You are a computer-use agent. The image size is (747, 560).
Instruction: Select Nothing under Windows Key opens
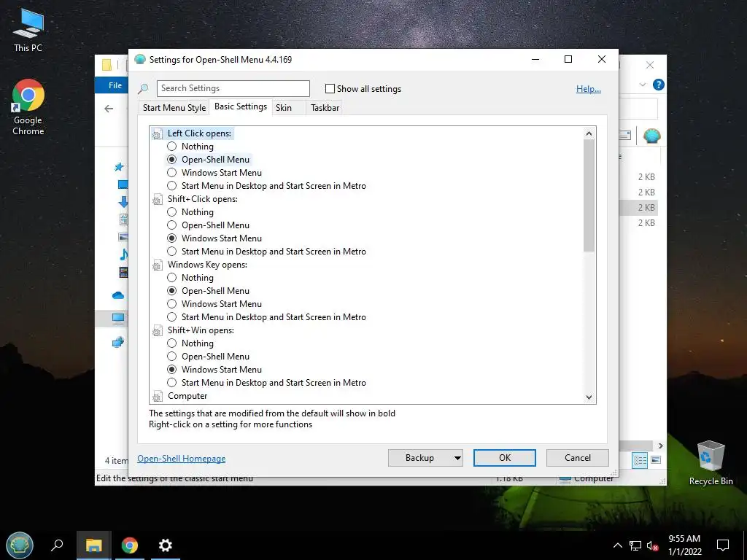pyautogui.click(x=172, y=278)
